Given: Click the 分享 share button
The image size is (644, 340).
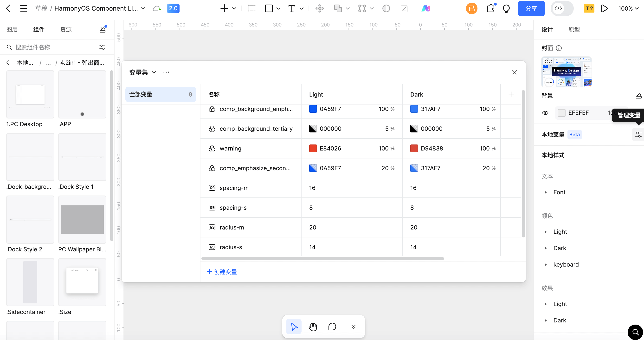Looking at the screenshot, I should [531, 8].
